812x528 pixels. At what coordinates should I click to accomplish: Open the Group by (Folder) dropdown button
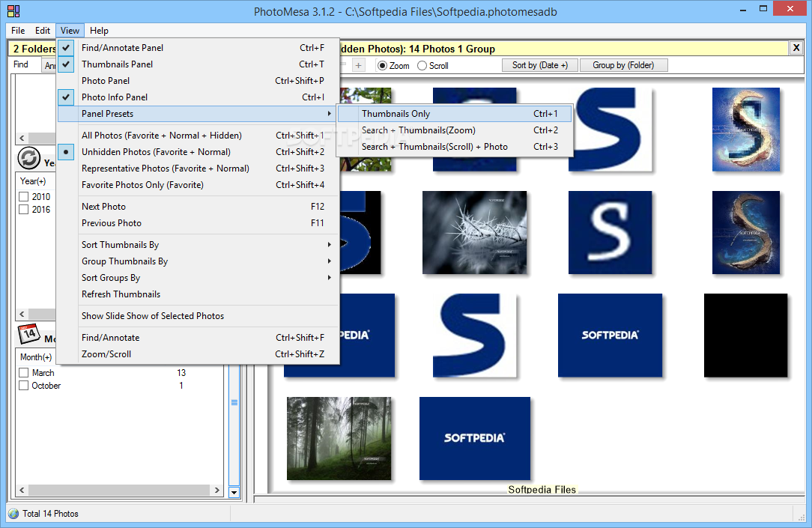coord(623,65)
